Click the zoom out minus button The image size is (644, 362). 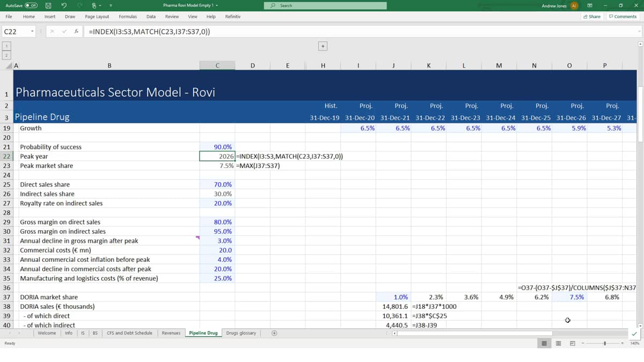click(x=583, y=343)
